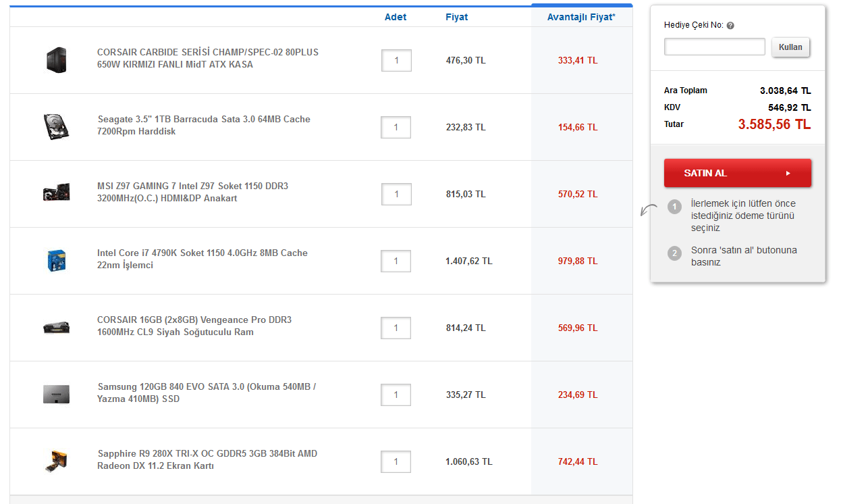Click the quantity field for the MSI Z97 motherboard

pyautogui.click(x=396, y=194)
